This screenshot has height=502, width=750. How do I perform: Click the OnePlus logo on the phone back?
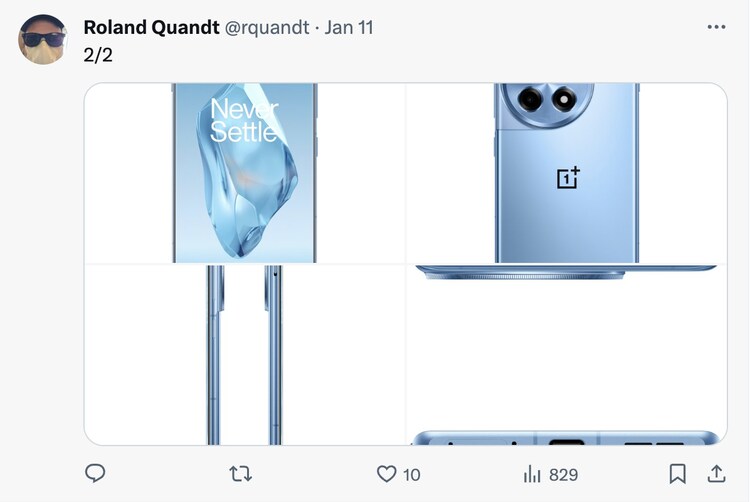click(x=568, y=178)
